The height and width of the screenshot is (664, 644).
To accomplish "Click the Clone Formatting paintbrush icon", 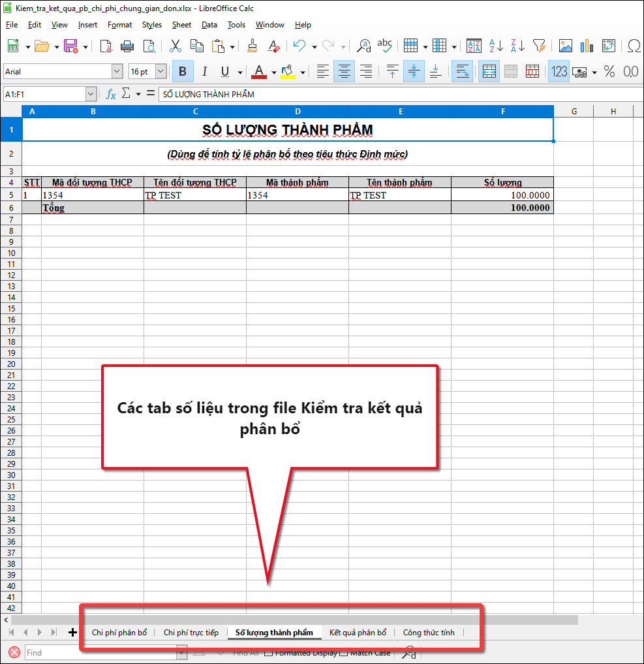I will coord(252,46).
